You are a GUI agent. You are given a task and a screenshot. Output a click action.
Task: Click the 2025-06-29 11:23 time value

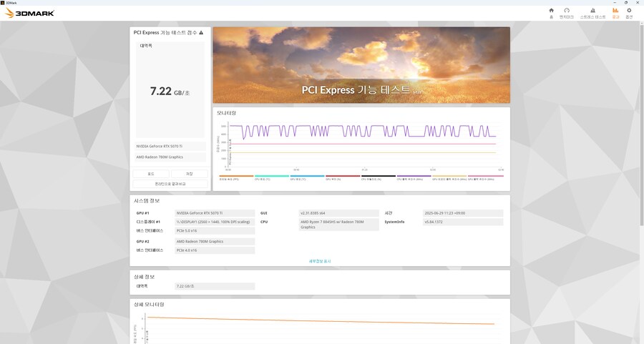click(x=463, y=213)
